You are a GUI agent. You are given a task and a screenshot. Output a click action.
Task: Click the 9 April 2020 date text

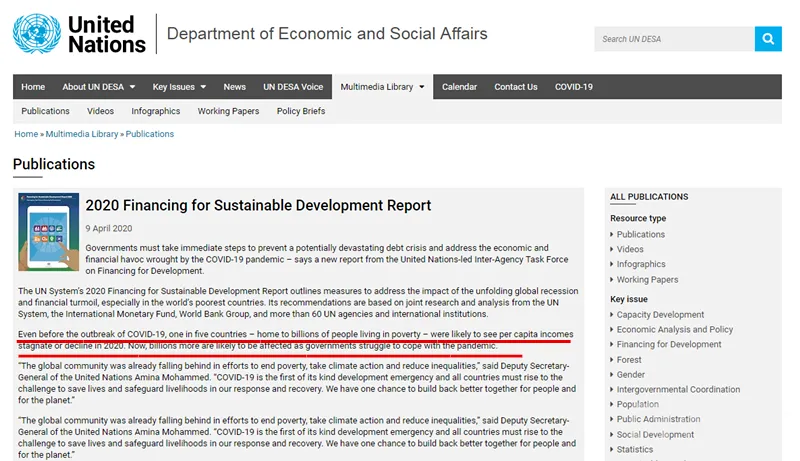[109, 228]
